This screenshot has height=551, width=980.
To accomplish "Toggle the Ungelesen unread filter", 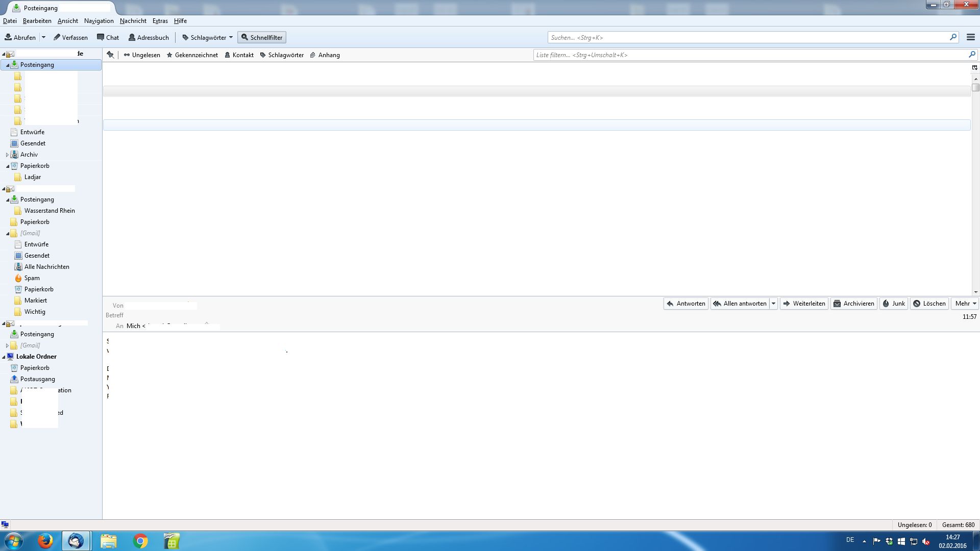I will pos(142,55).
